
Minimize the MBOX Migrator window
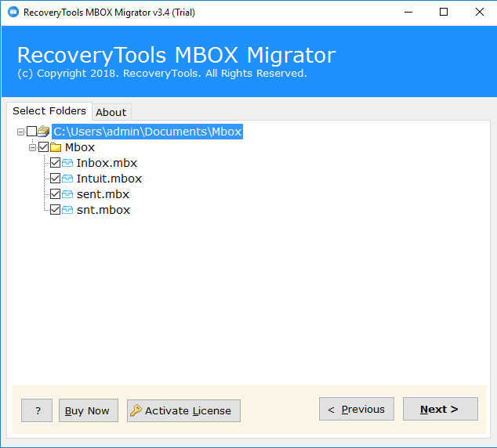coord(408,12)
